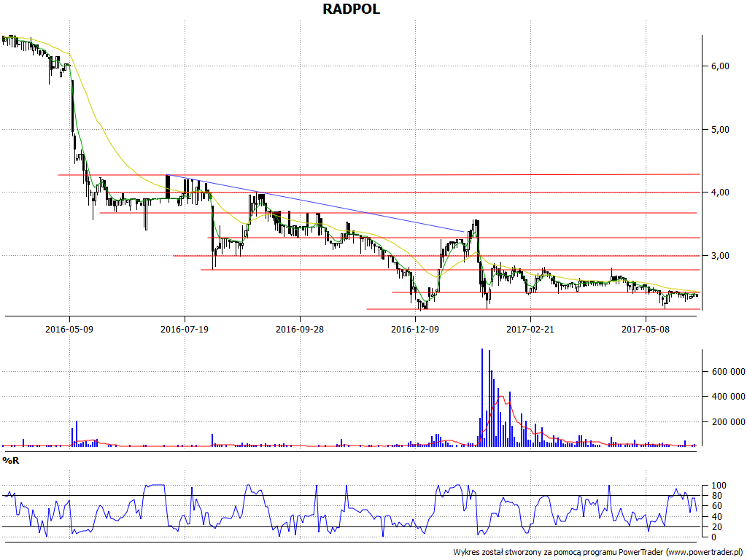Viewport: 747px width, 560px height.
Task: Click the PowerTrader credit text at bottom
Action: pyautogui.click(x=599, y=553)
